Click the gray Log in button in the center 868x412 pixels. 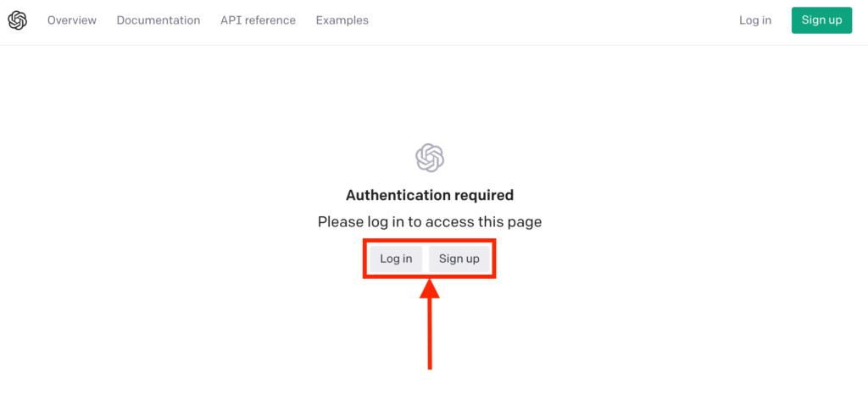(397, 259)
